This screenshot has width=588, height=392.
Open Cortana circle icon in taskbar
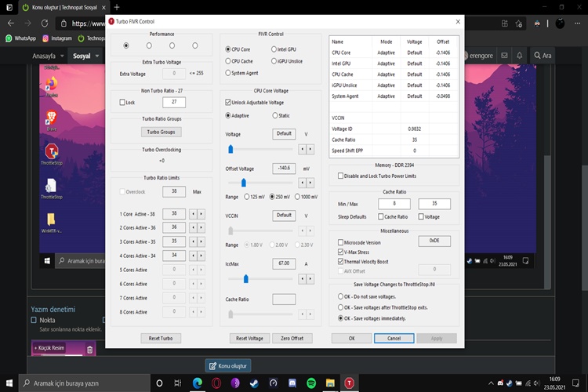pyautogui.click(x=159, y=383)
